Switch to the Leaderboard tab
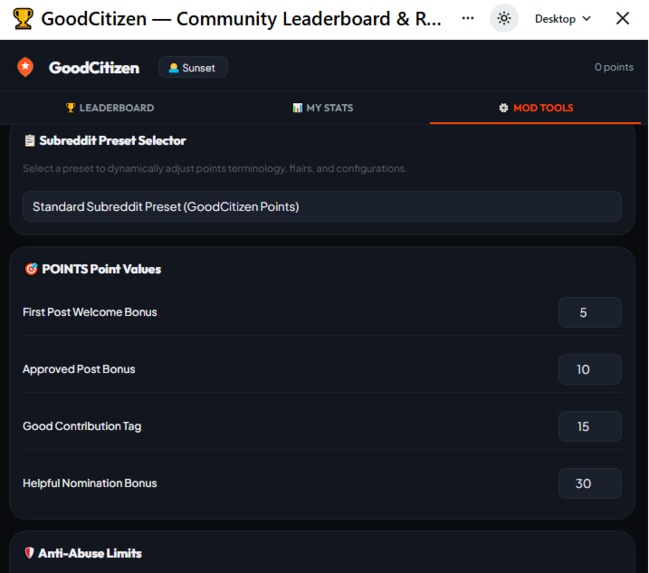The height and width of the screenshot is (573, 649). point(110,108)
